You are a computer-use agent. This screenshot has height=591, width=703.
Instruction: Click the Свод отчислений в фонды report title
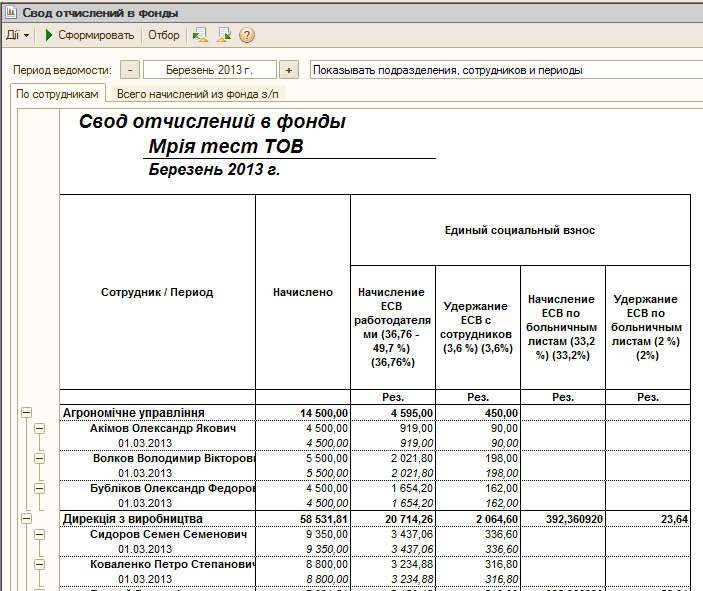click(213, 122)
